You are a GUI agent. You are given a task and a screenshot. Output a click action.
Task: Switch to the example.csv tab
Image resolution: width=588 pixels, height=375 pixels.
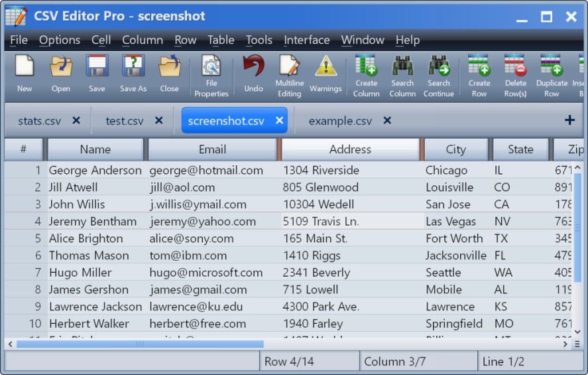coord(340,121)
